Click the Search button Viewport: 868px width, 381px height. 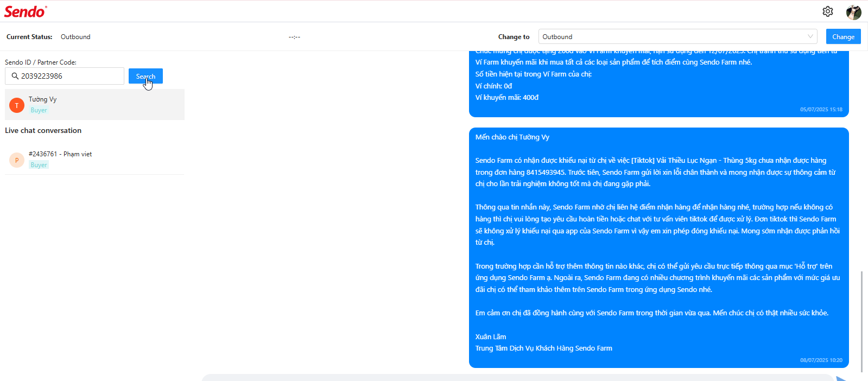(x=145, y=76)
